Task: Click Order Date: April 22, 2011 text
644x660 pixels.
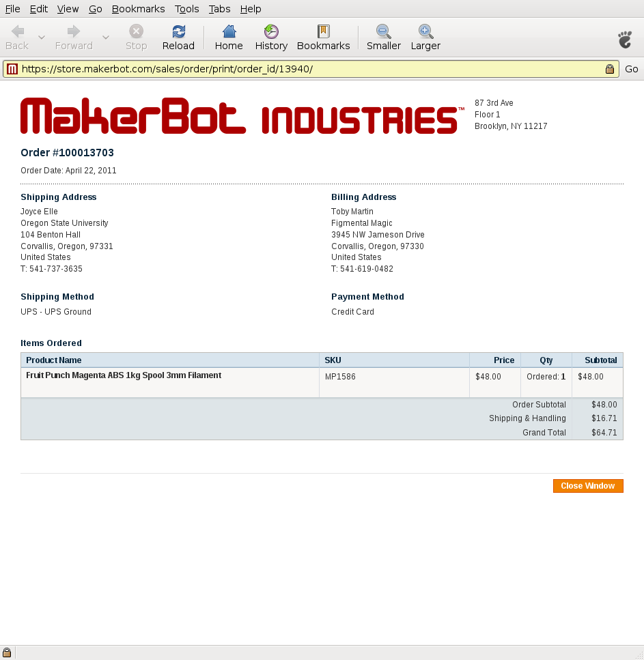Action: pyautogui.click(x=68, y=171)
